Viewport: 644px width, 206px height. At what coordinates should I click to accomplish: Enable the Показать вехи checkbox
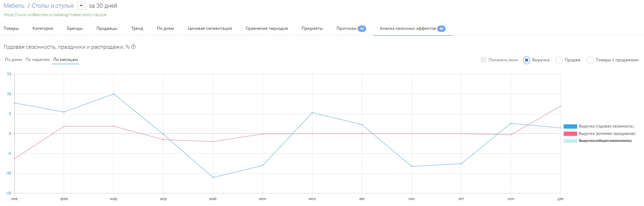483,60
